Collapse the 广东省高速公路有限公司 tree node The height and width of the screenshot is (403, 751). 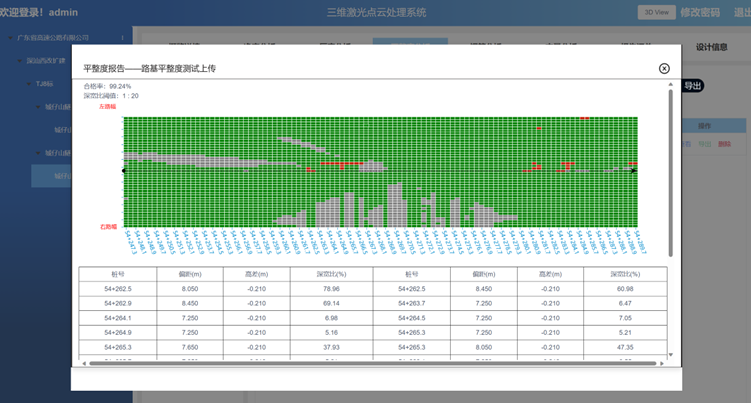point(12,37)
